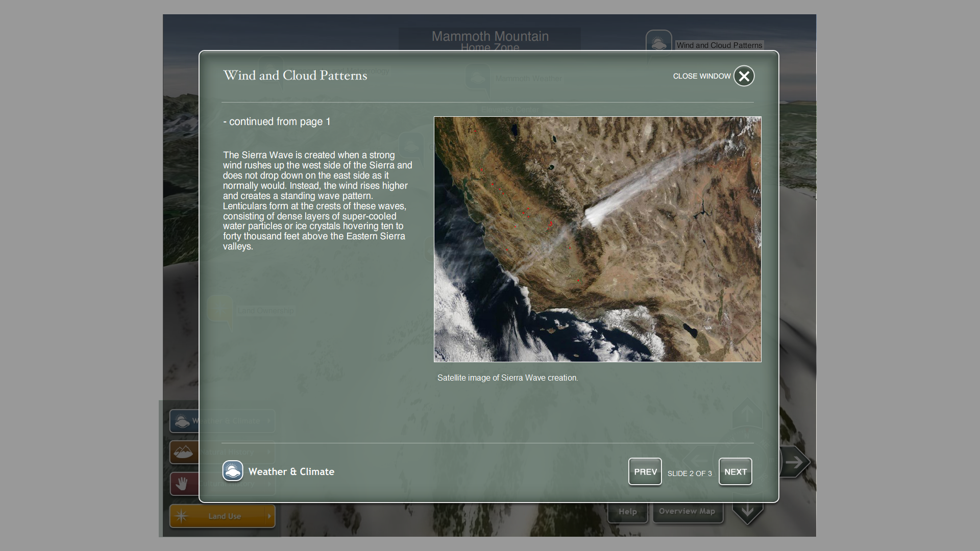Click the CLOSE WINDOW text label
980x551 pixels.
tap(701, 76)
